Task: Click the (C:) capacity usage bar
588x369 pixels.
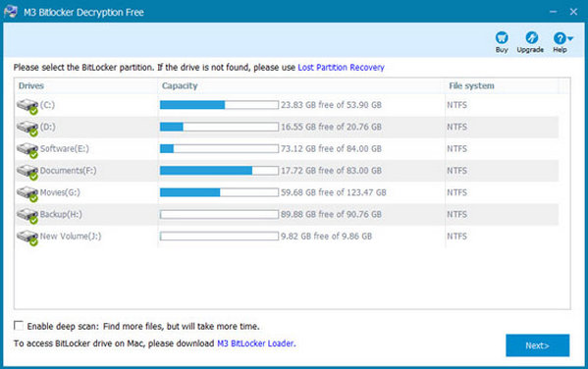Action: 219,105
